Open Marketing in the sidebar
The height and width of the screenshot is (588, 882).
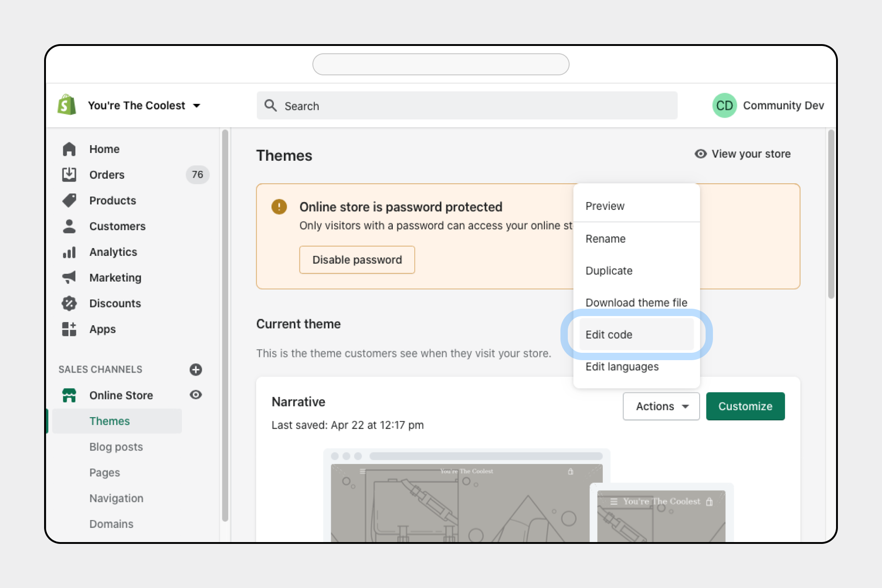coord(115,277)
